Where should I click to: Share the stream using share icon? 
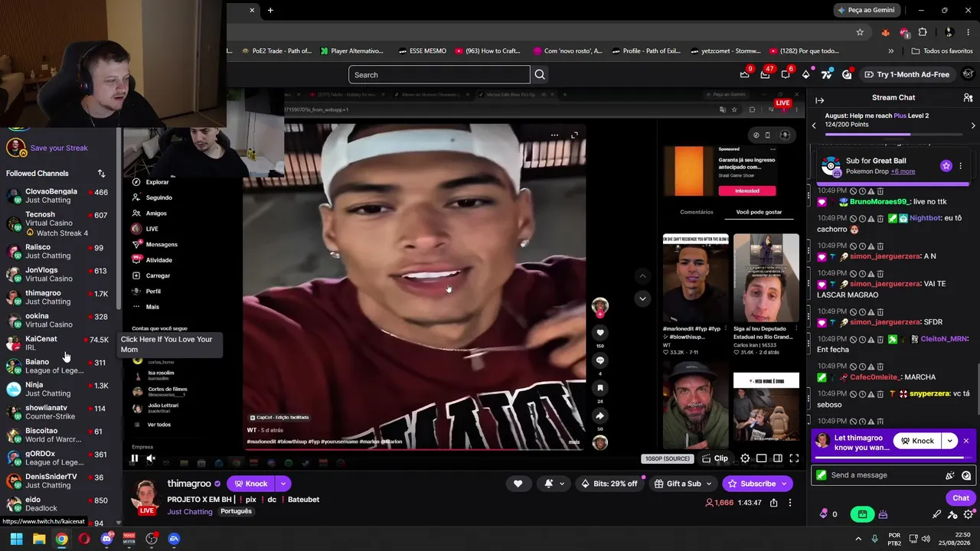(773, 503)
